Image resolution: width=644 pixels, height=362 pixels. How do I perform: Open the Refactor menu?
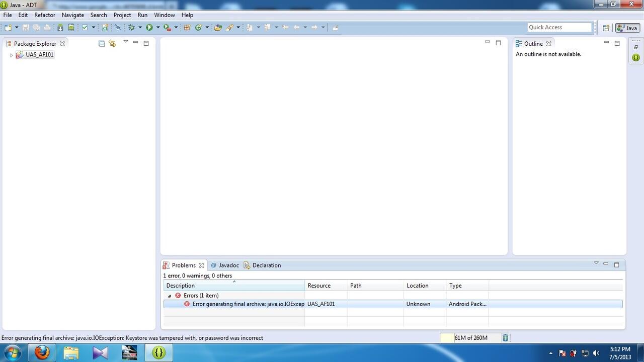pyautogui.click(x=45, y=15)
